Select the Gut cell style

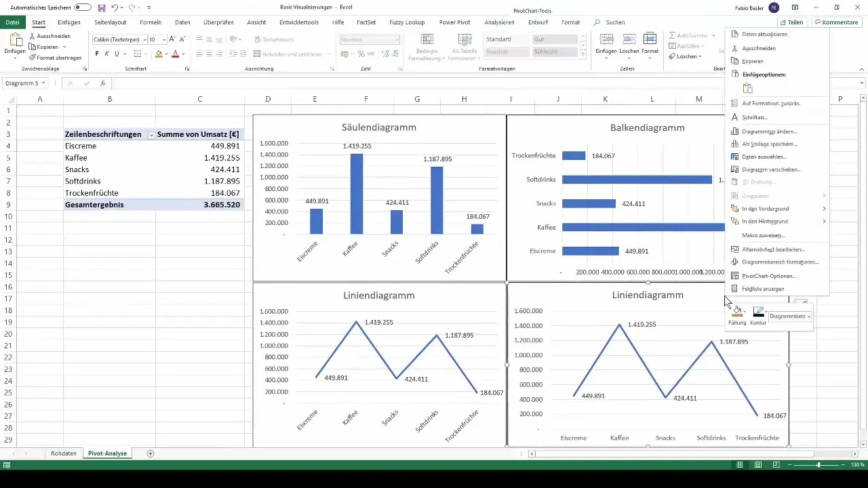555,39
